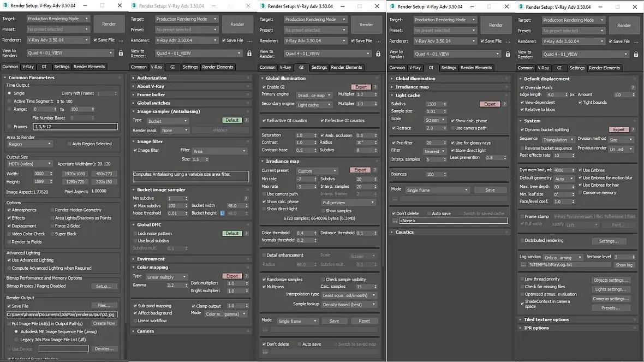Open the Objects settings... button
The height and width of the screenshot is (362, 644).
pyautogui.click(x=611, y=280)
